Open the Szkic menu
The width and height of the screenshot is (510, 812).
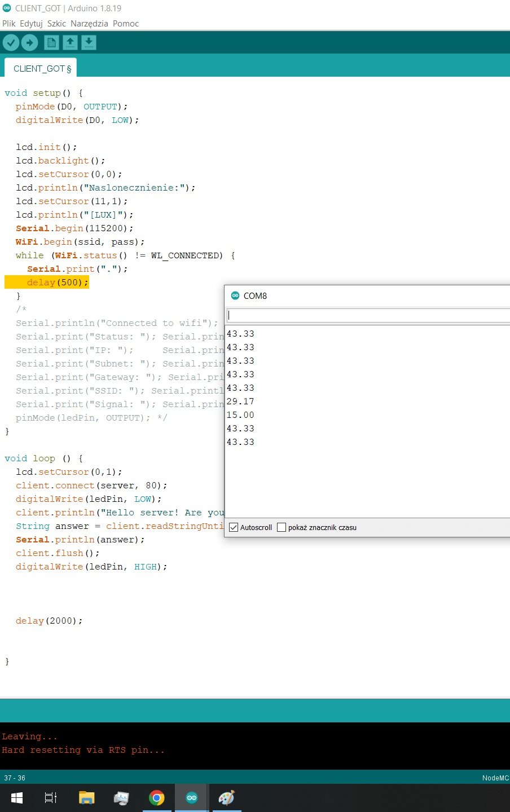click(56, 24)
